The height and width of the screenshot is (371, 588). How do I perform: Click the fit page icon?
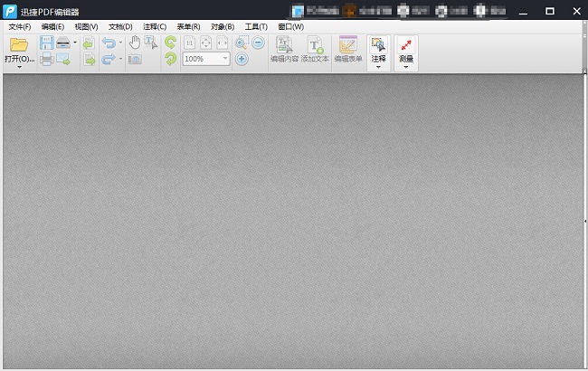[x=206, y=43]
